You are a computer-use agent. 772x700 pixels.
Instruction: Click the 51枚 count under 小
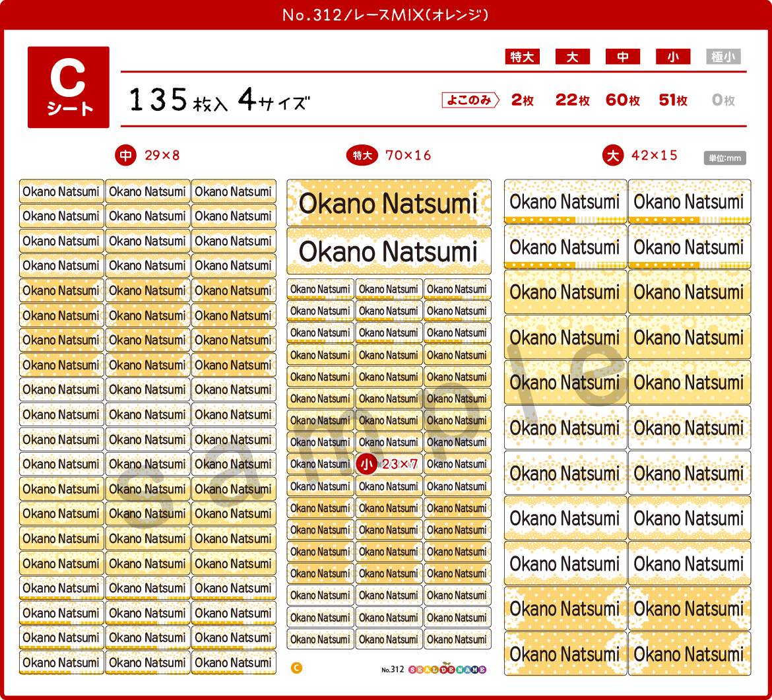(673, 100)
